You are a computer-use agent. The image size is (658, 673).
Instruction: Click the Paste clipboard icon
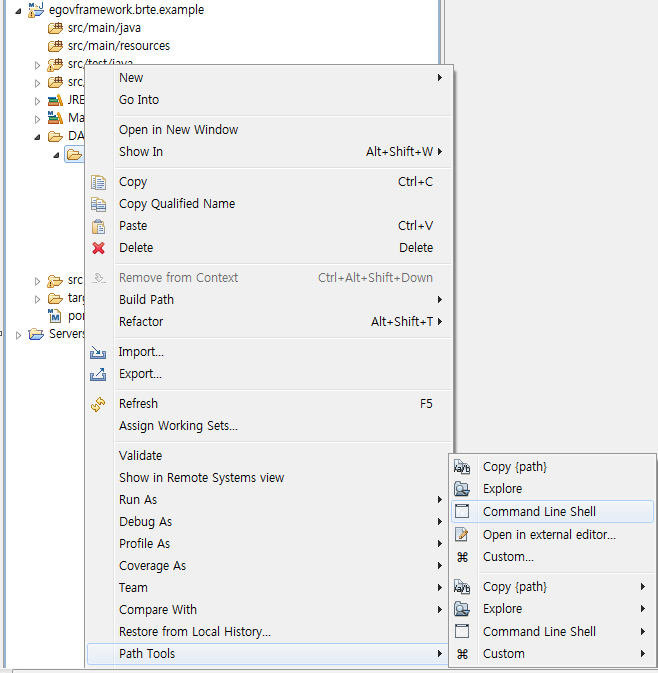(98, 226)
